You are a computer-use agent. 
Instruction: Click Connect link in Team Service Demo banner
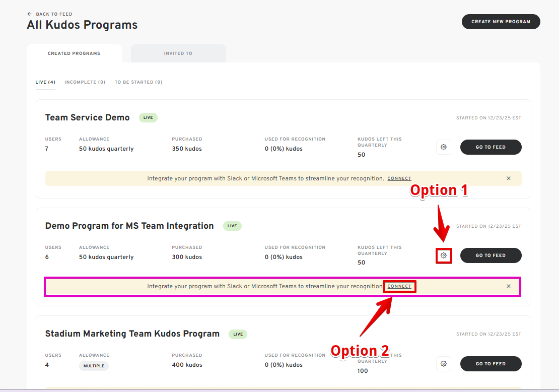click(x=399, y=178)
